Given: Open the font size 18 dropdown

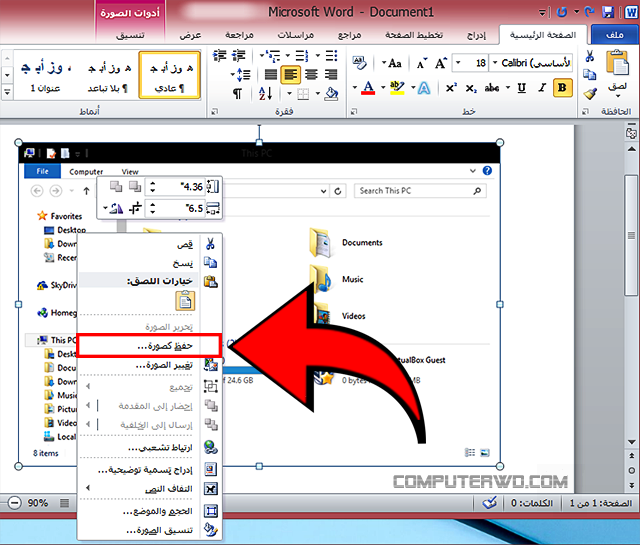Looking at the screenshot, I should pyautogui.click(x=458, y=63).
